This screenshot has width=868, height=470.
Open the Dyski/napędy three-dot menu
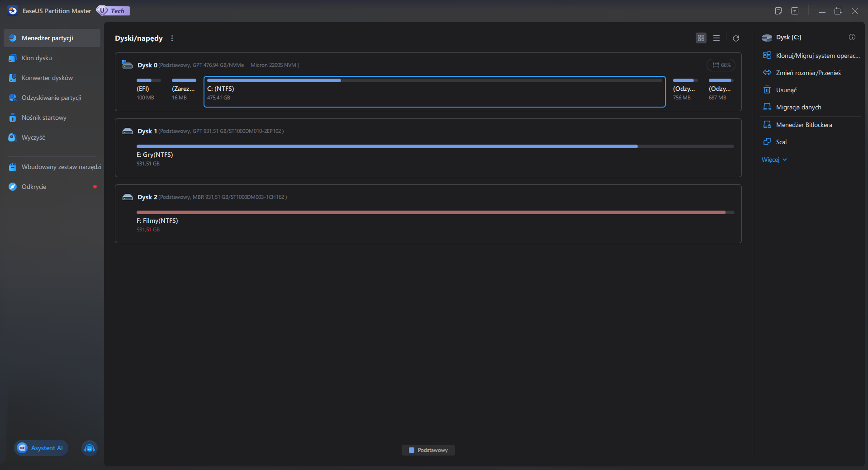pyautogui.click(x=172, y=38)
